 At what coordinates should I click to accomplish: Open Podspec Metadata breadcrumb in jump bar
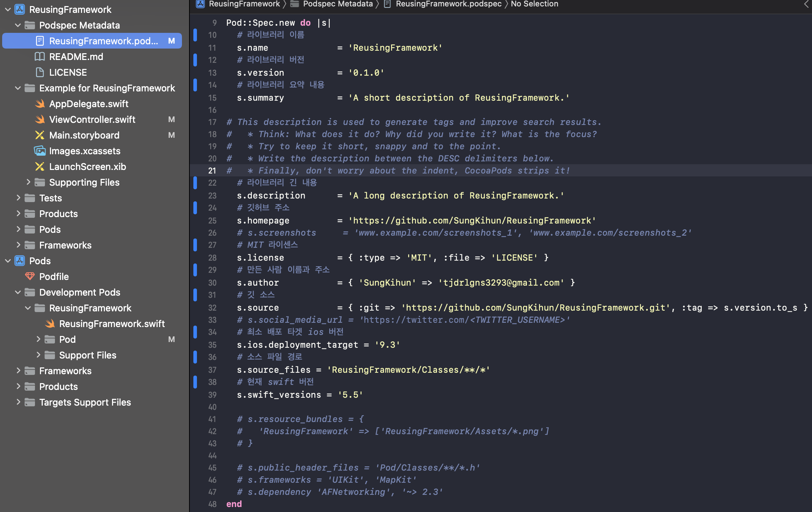click(338, 4)
